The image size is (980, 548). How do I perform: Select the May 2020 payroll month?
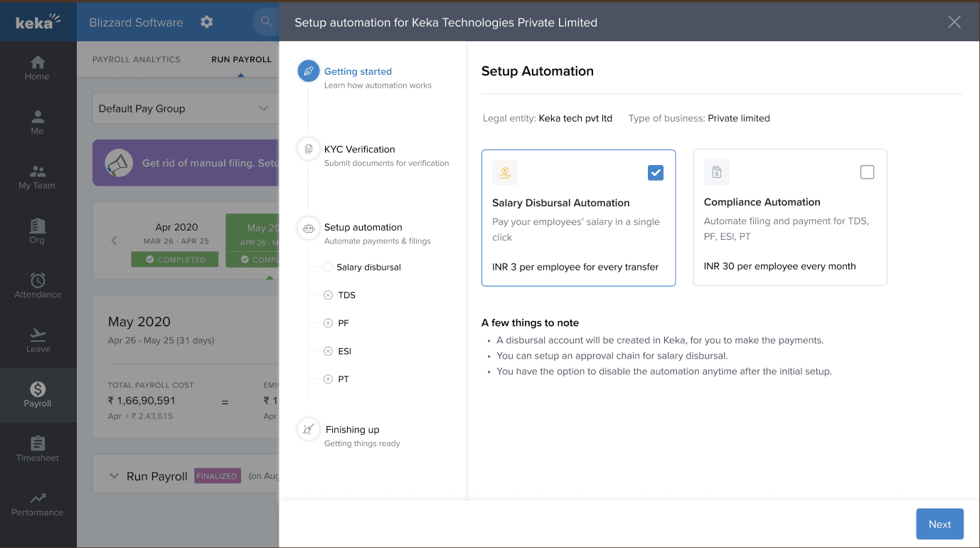point(252,241)
